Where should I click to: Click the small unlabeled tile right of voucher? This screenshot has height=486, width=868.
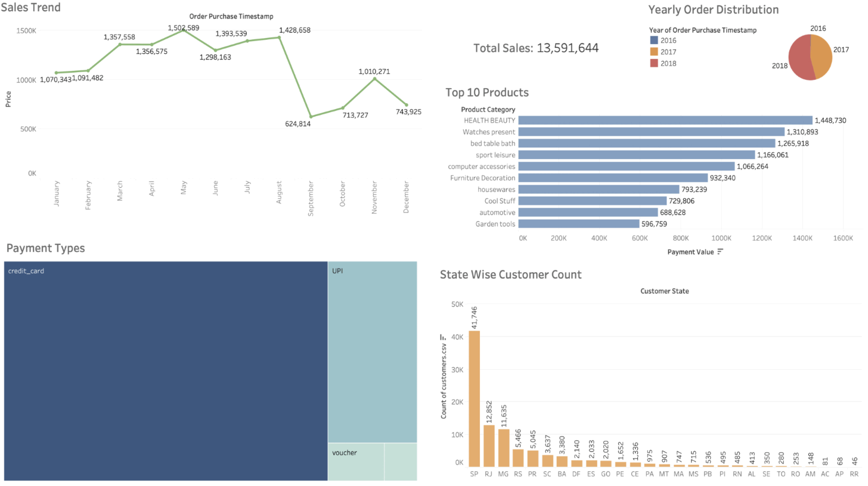tap(400, 462)
